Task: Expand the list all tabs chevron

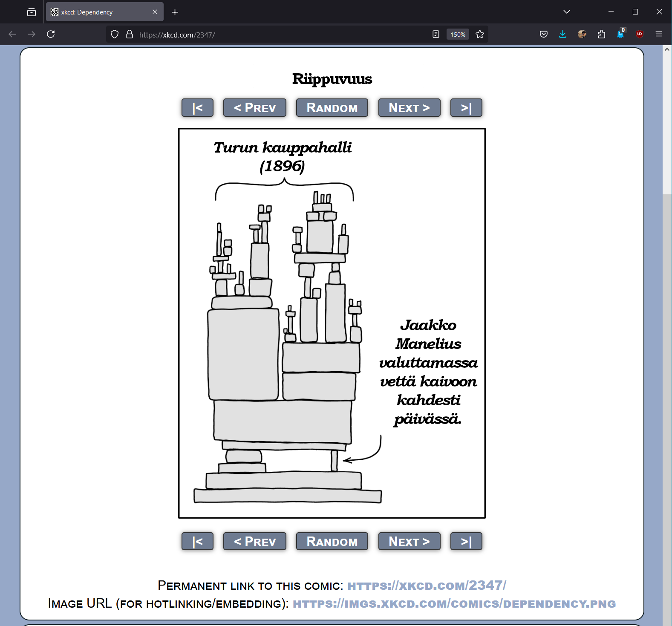Action: (566, 12)
